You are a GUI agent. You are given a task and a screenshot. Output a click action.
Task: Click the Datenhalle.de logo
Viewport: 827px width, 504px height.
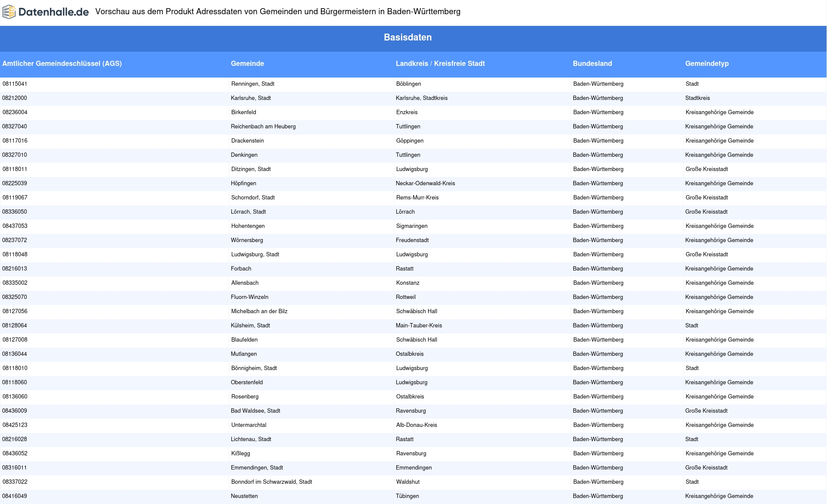[x=46, y=12]
